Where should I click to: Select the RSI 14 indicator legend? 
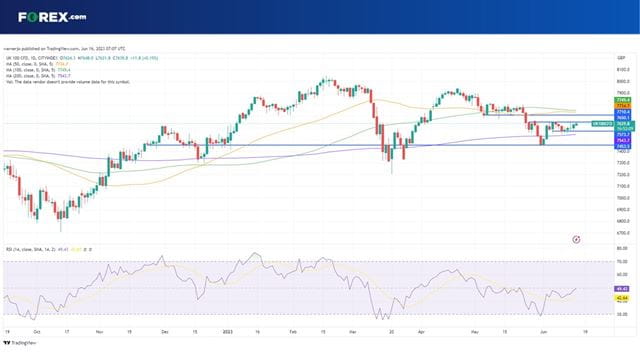click(49, 249)
